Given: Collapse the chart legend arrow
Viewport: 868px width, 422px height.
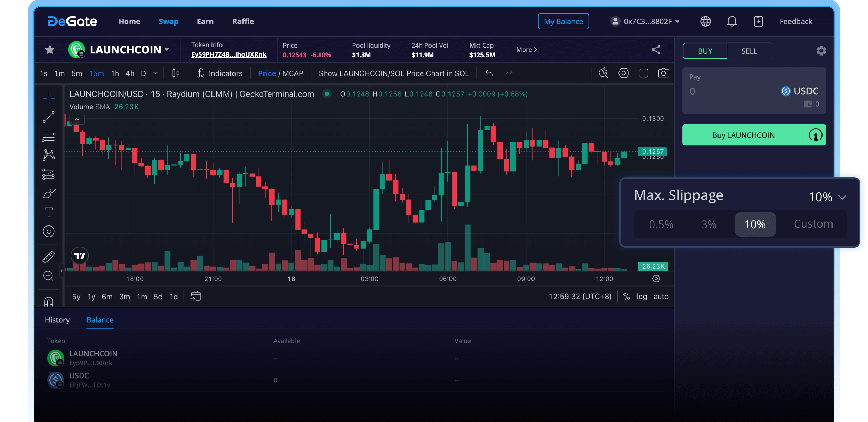Looking at the screenshot, I should point(77,120).
